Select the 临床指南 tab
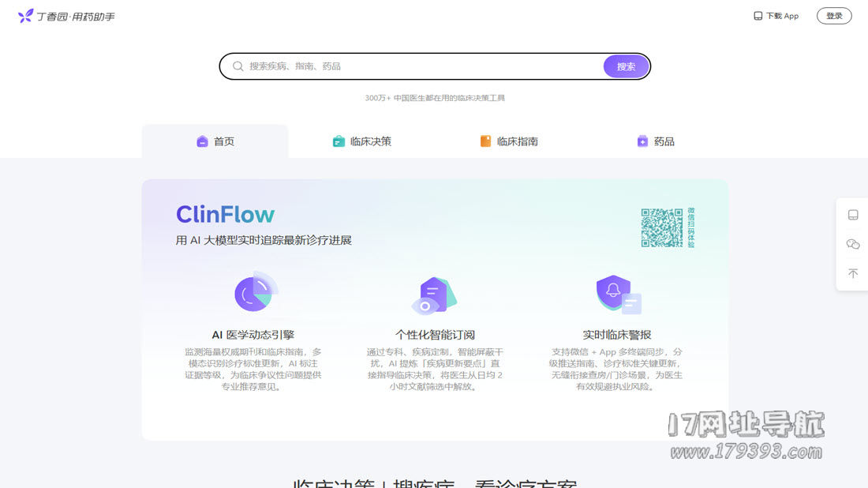Viewport: 868px width, 488px height. click(x=509, y=141)
